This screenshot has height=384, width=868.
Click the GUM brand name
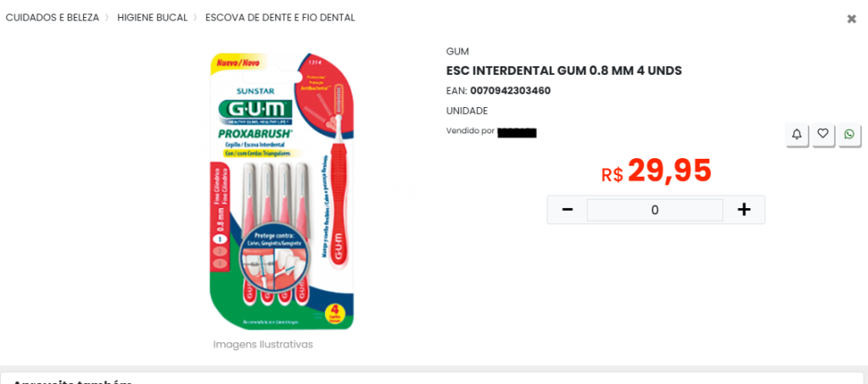(x=458, y=52)
